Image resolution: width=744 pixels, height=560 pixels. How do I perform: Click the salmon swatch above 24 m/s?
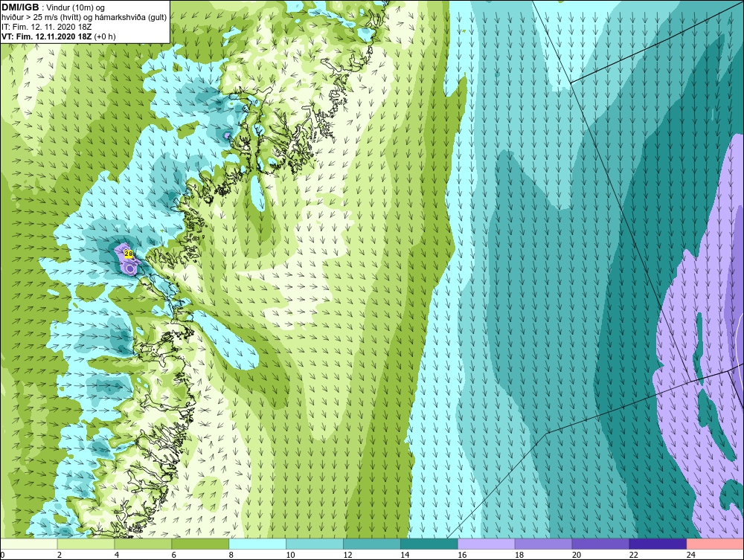(715, 544)
